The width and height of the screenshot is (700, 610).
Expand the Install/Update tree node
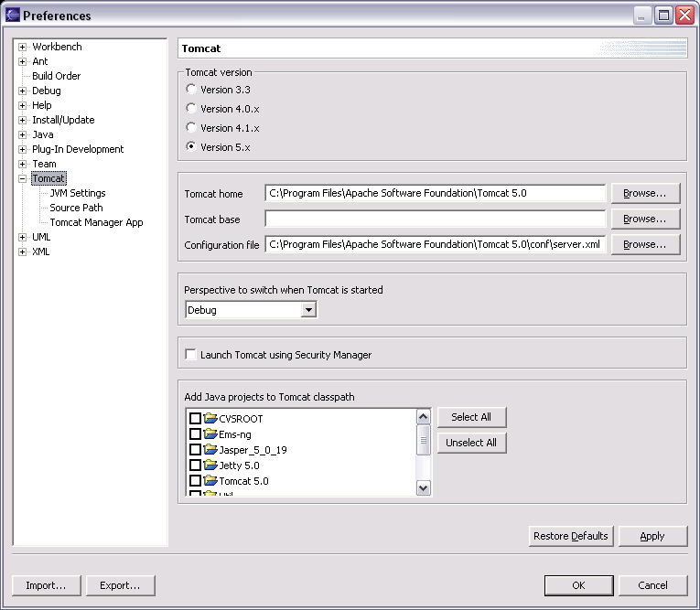coord(22,120)
